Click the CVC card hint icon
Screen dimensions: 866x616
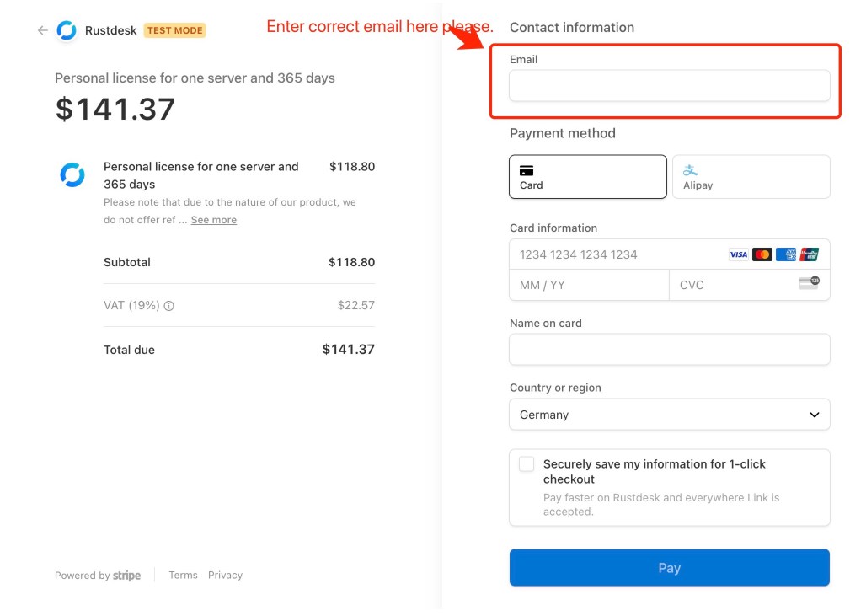tap(809, 284)
